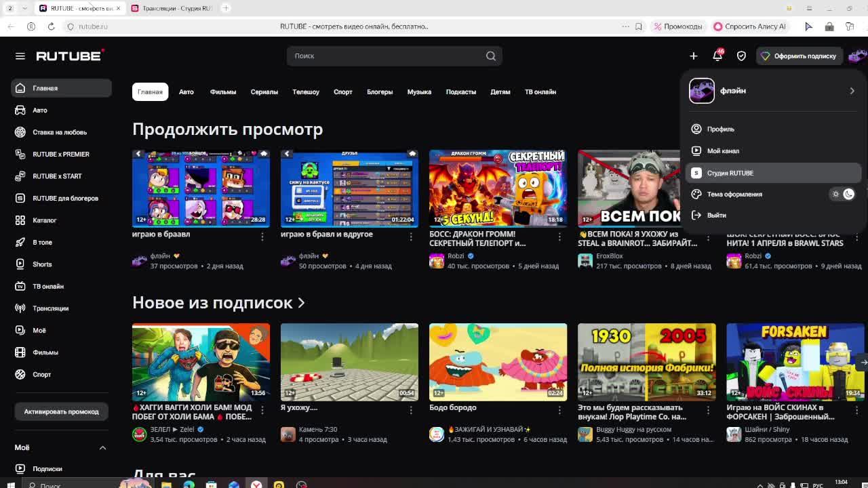Open Профиль from account menu
Viewport: 868px width, 488px height.
tap(773, 129)
